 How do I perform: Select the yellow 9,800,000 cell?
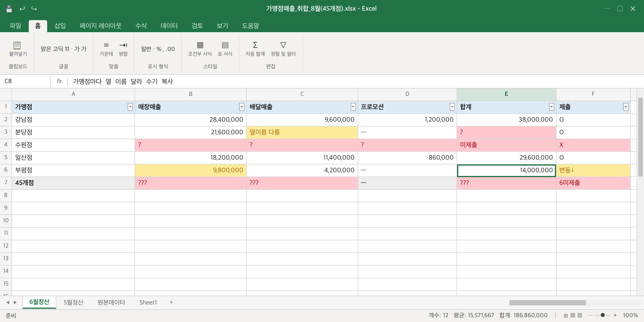click(191, 170)
